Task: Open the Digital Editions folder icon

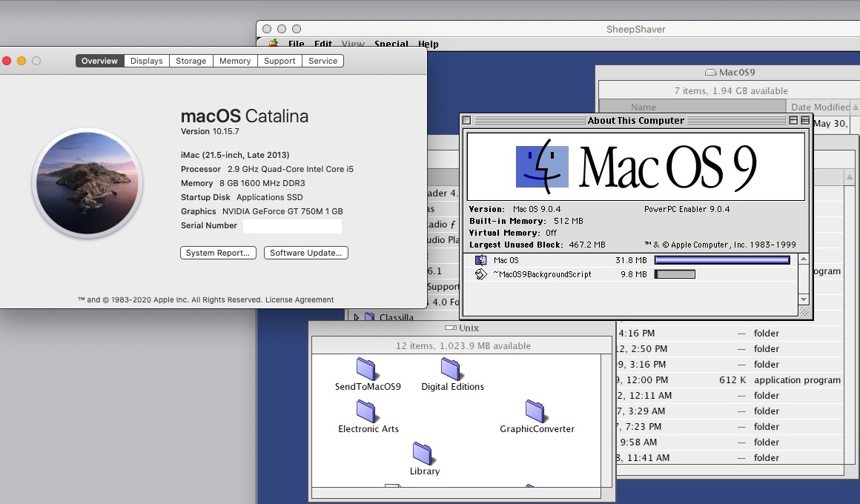Action: (x=450, y=369)
